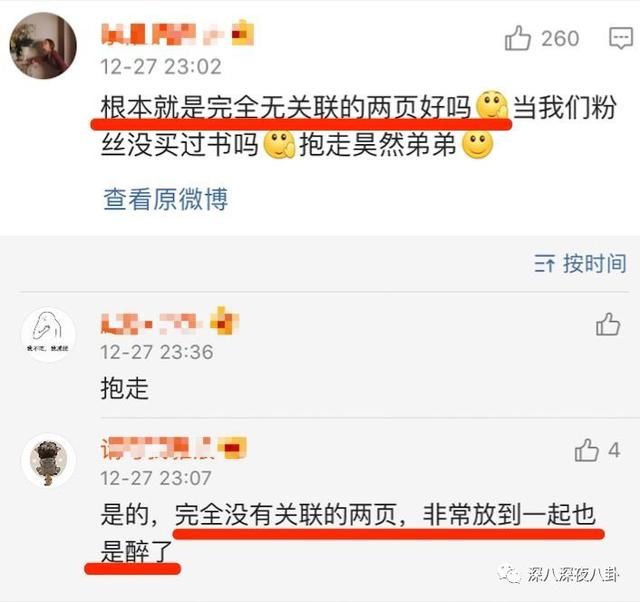
Task: Open 查看原微博 link
Action: tap(166, 199)
